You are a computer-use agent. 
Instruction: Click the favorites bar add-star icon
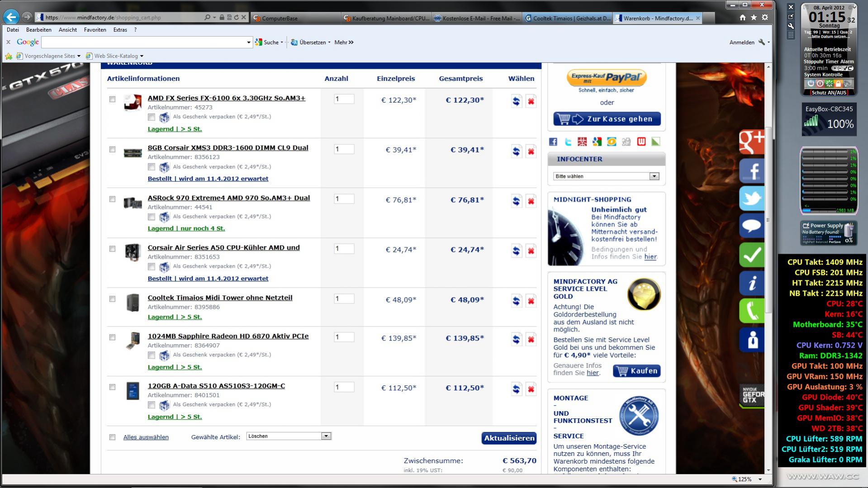point(9,56)
